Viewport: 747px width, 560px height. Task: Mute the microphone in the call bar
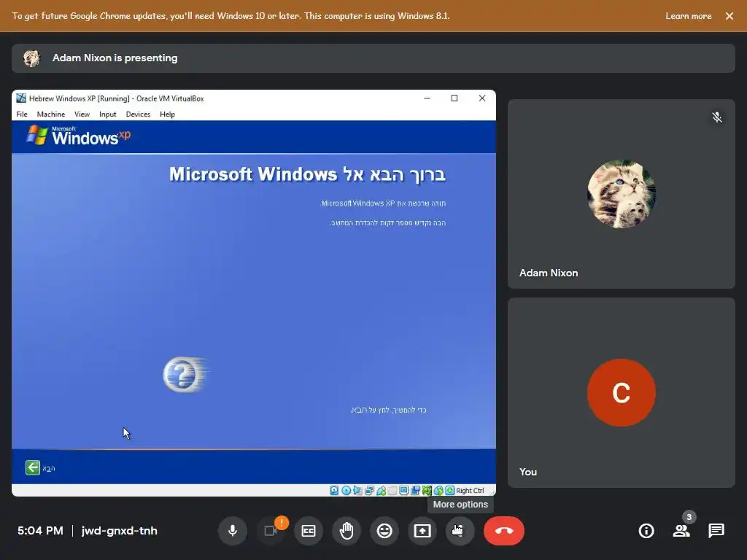tap(233, 531)
